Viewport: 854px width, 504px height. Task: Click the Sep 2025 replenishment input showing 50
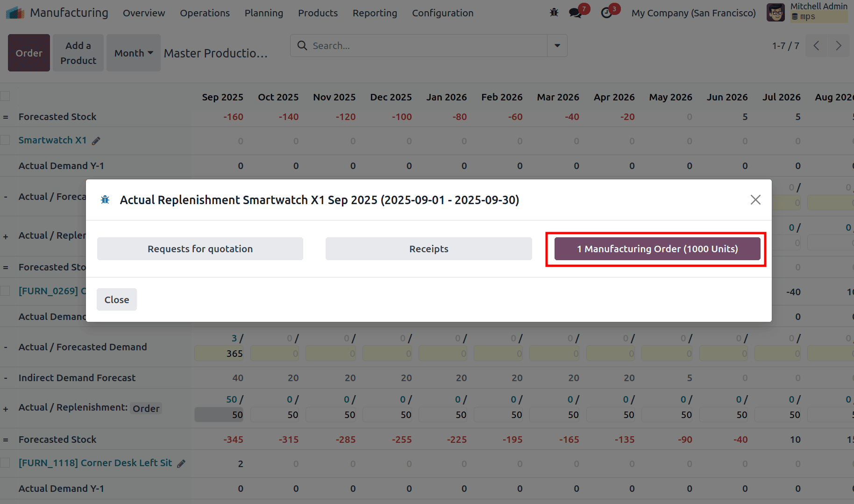pyautogui.click(x=219, y=414)
